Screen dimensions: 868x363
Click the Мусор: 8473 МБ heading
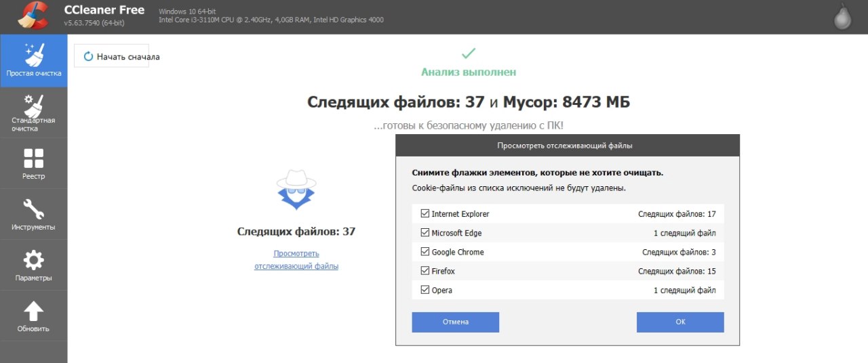(x=566, y=102)
